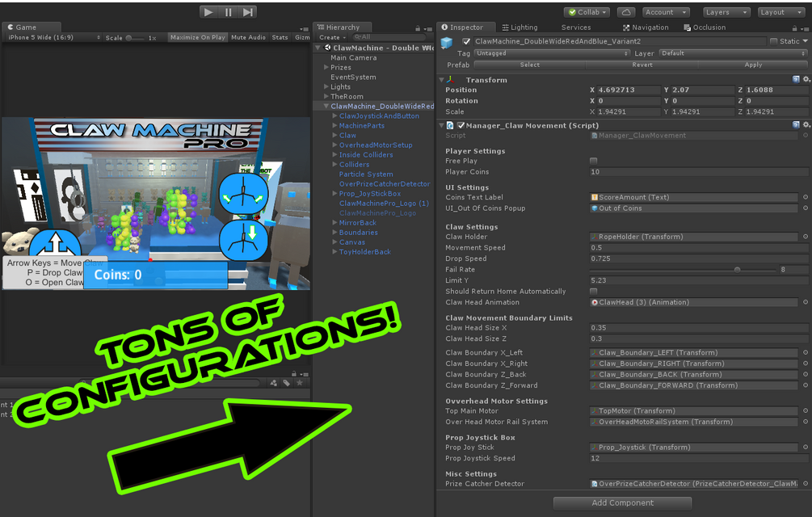The image size is (812, 517).
Task: Open the Layer dropdown (Default)
Action: [734, 53]
